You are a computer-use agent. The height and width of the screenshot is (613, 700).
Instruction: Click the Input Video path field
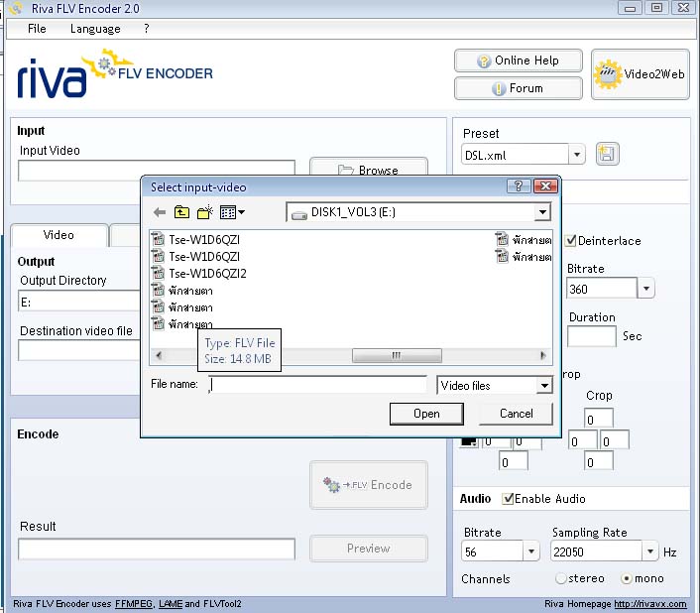157,171
